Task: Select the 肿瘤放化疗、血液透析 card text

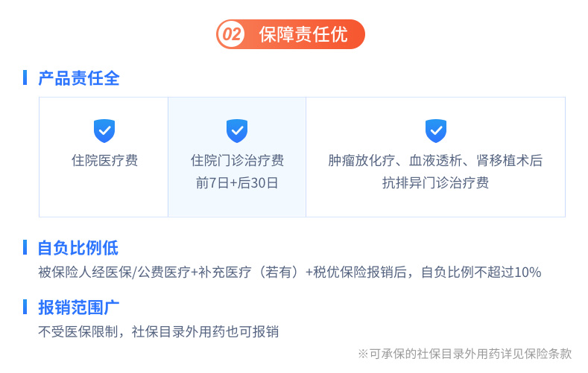Action: pos(435,161)
